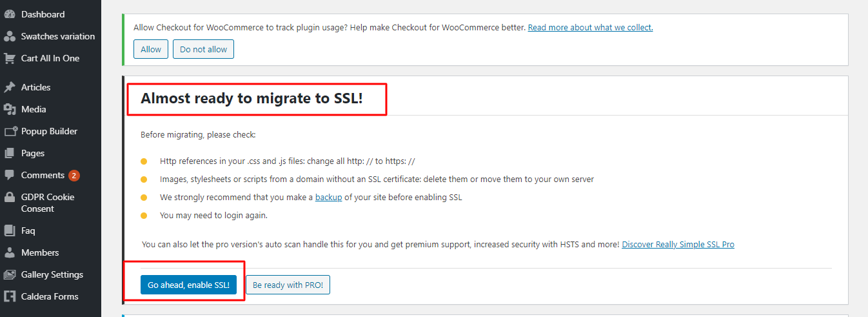
Task: Click the Swatches variation icon
Action: pyautogui.click(x=10, y=36)
